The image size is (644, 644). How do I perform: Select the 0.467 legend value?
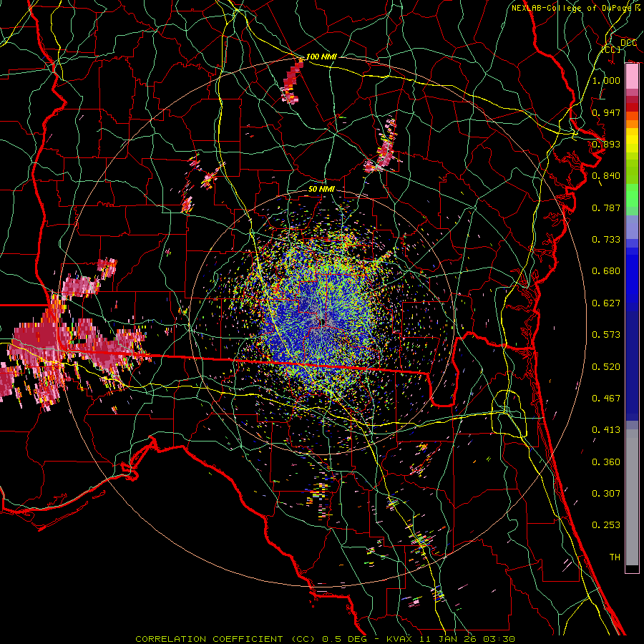pos(606,399)
